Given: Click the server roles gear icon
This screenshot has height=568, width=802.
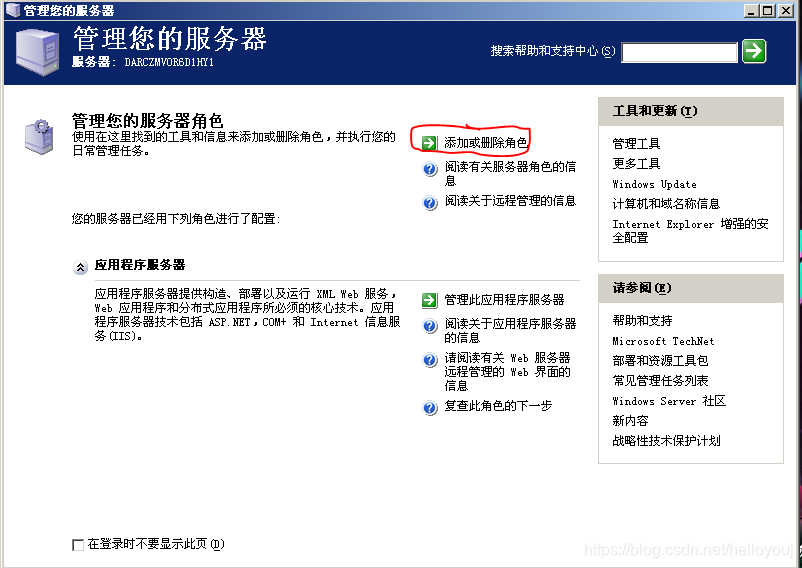Looking at the screenshot, I should (39, 136).
